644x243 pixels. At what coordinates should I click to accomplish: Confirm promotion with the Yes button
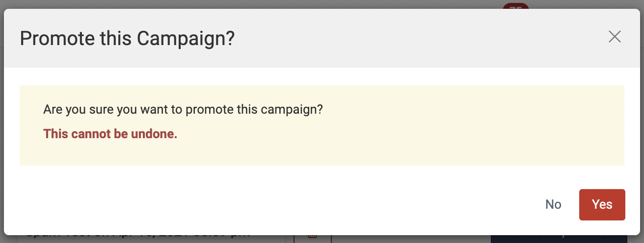click(602, 204)
